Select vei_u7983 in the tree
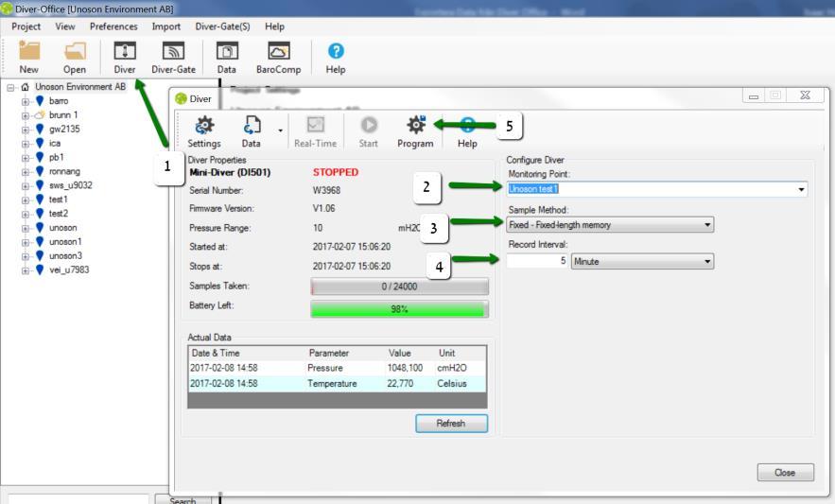This screenshot has height=504, width=835. coord(69,270)
